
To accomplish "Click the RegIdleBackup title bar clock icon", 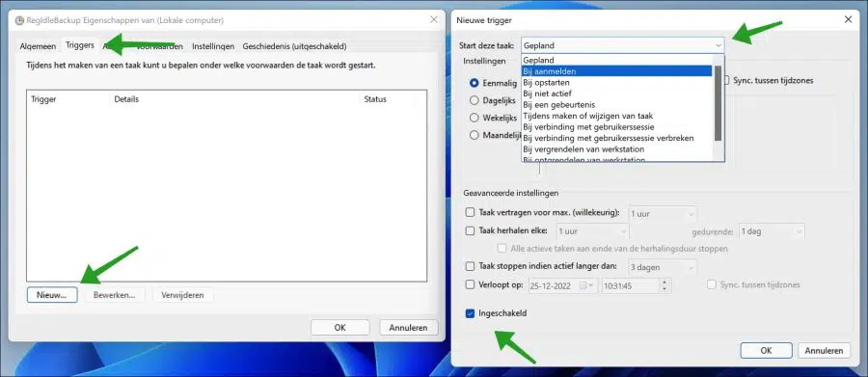I will coord(19,20).
